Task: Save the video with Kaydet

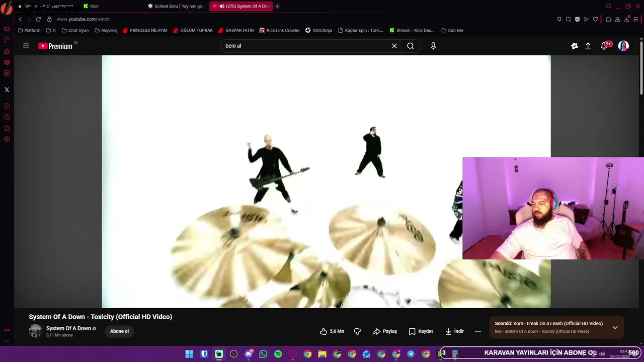Action: [421, 331]
